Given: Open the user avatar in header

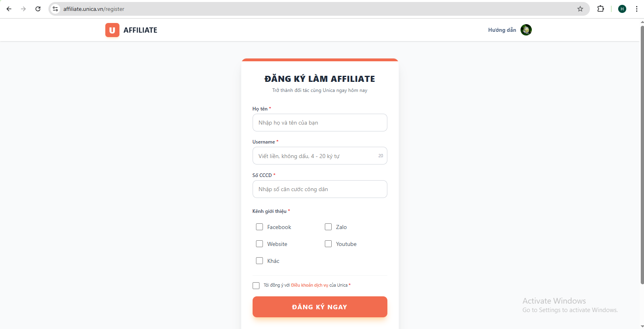Looking at the screenshot, I should click(526, 30).
